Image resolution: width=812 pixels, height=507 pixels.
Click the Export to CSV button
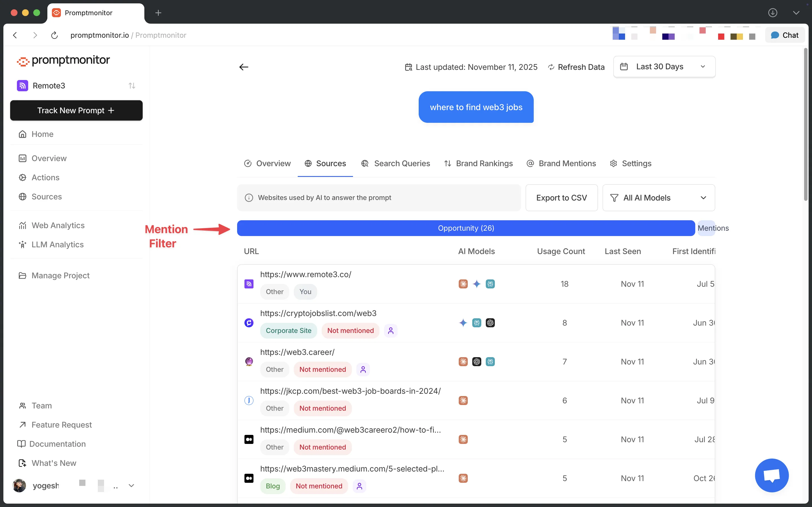click(x=561, y=198)
